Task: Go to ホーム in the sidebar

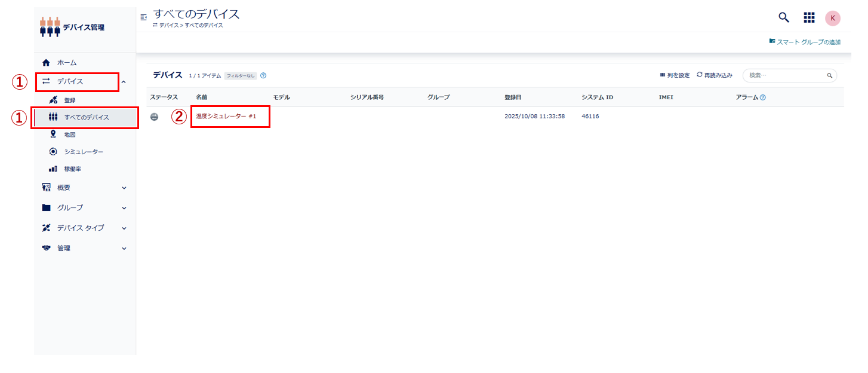Action: [x=67, y=63]
